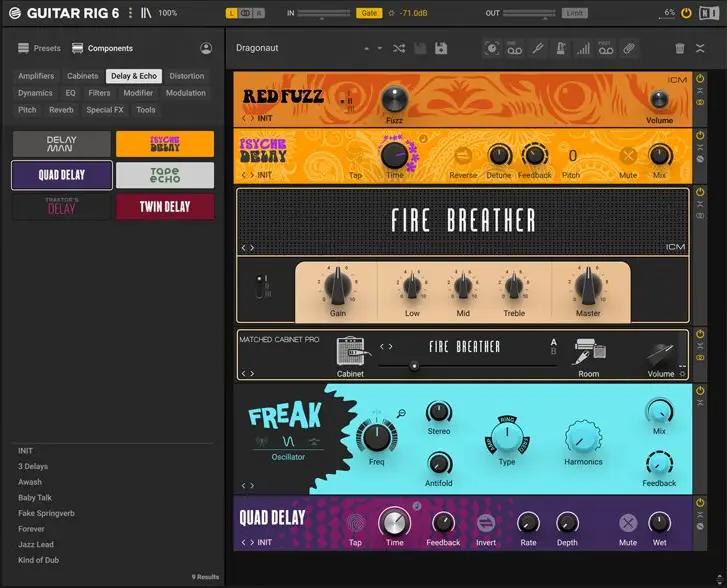The width and height of the screenshot is (727, 588).
Task: Choose the Traktor's Delay component
Action: click(62, 206)
